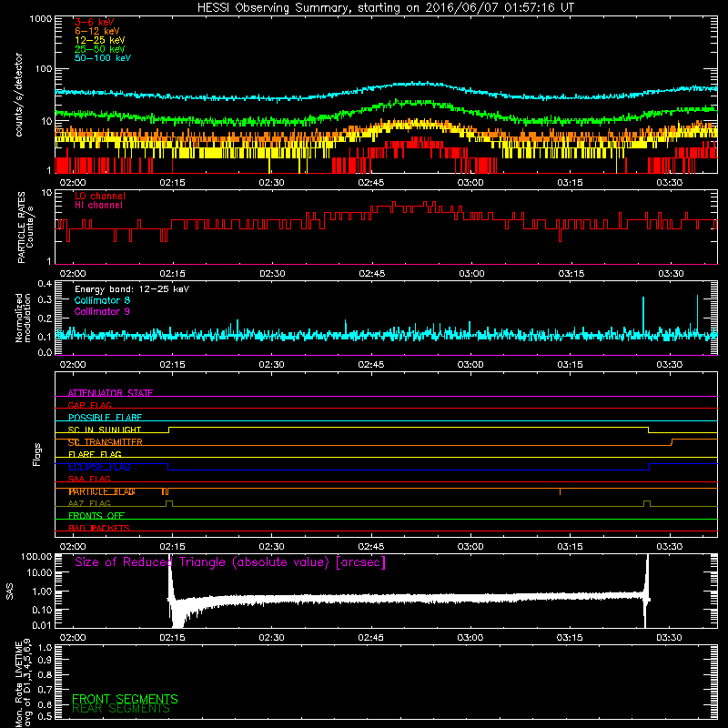
Task: Click the 25-50 keV legend label
Action: click(x=100, y=49)
